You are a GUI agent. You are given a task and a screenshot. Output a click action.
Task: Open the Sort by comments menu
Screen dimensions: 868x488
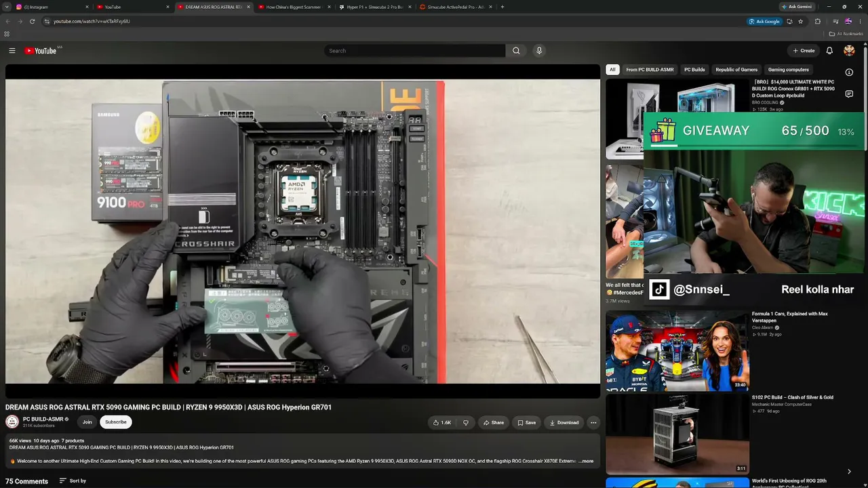73,481
